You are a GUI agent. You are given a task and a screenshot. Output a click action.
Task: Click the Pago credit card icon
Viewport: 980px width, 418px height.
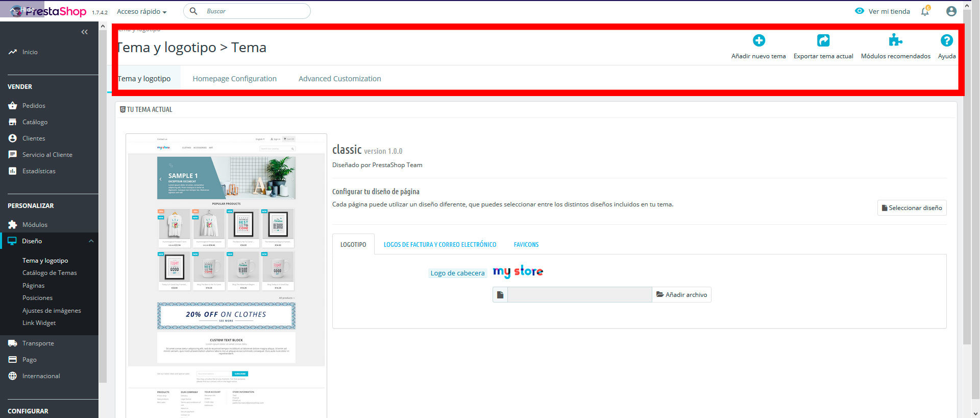point(13,360)
